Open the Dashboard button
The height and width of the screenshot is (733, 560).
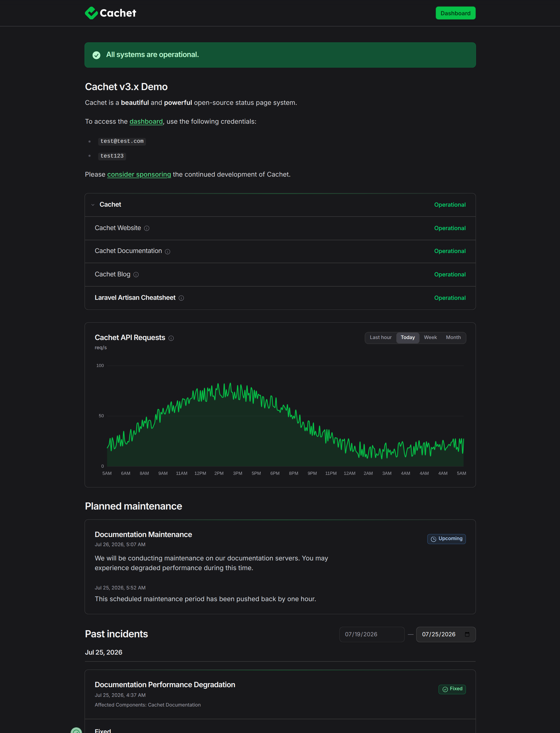tap(455, 13)
